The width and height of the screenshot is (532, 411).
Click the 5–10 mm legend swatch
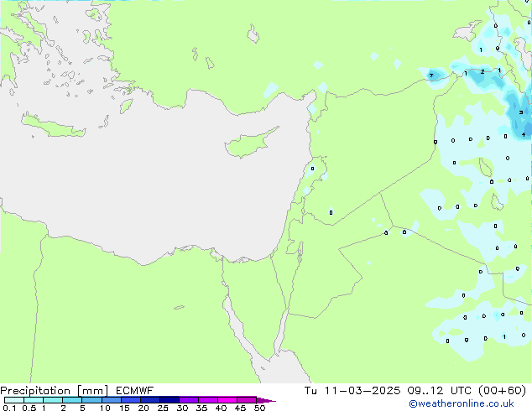pos(91,400)
